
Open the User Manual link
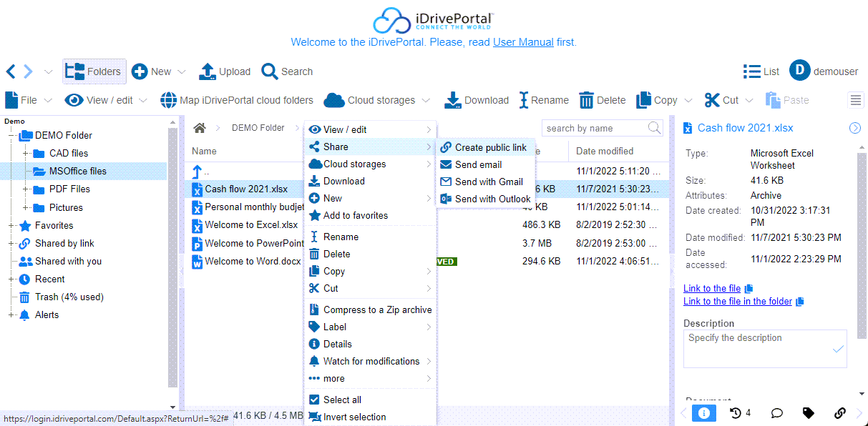point(523,42)
